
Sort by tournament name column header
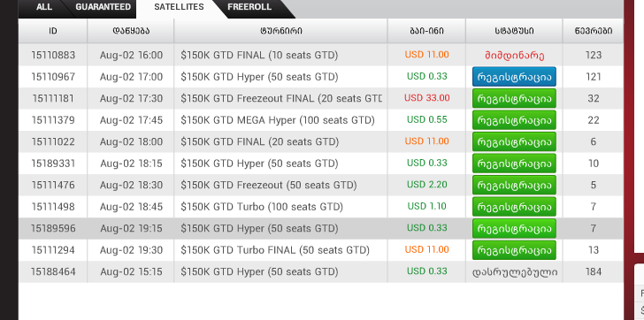pos(281,31)
